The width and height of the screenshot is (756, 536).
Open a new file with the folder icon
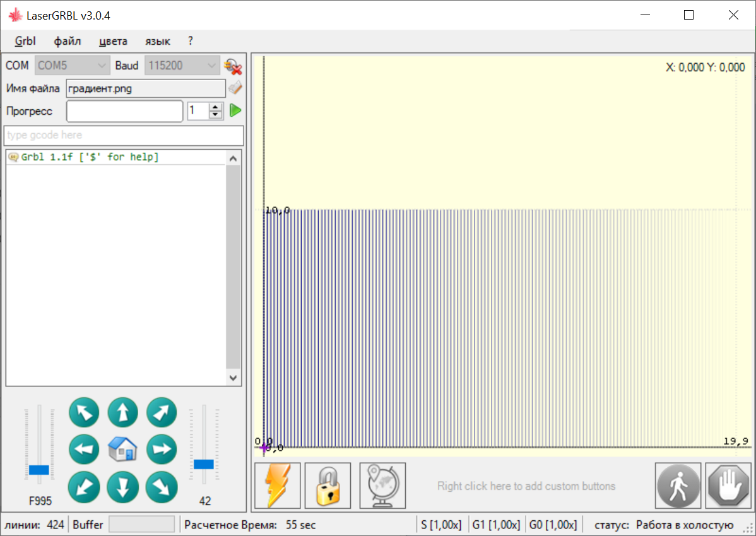(x=234, y=88)
